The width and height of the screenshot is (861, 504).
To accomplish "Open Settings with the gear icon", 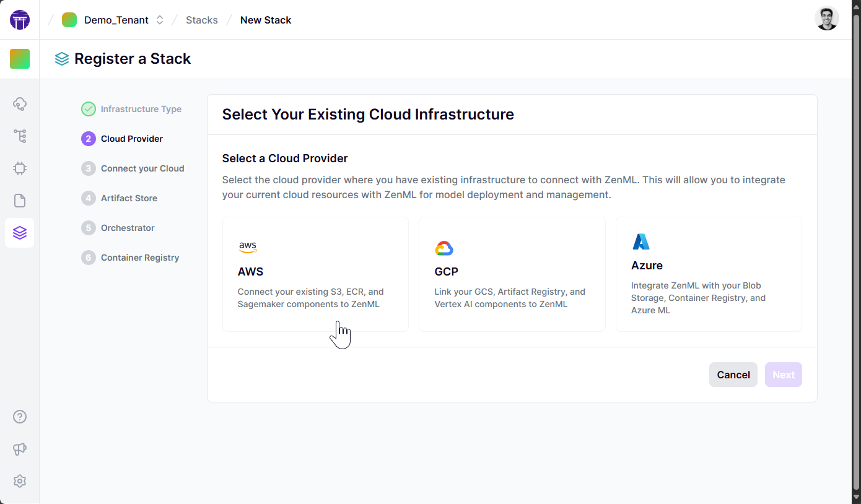I will [x=20, y=481].
